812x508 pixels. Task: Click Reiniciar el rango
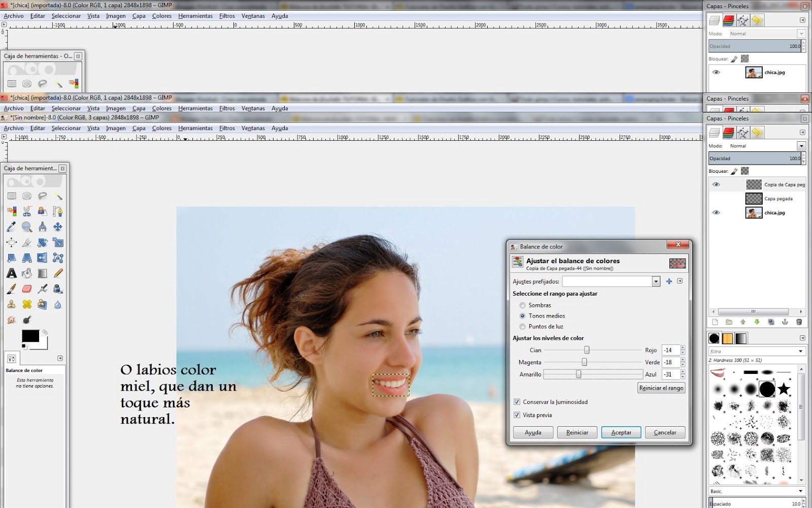tap(661, 388)
